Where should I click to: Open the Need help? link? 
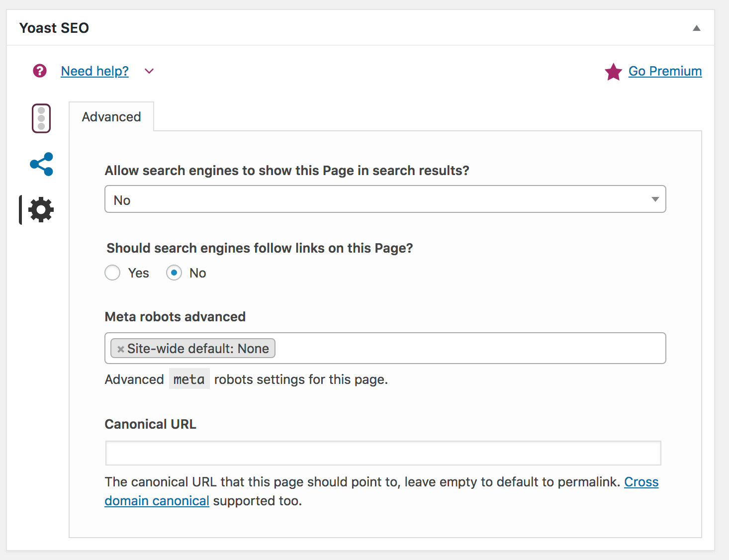coord(95,71)
